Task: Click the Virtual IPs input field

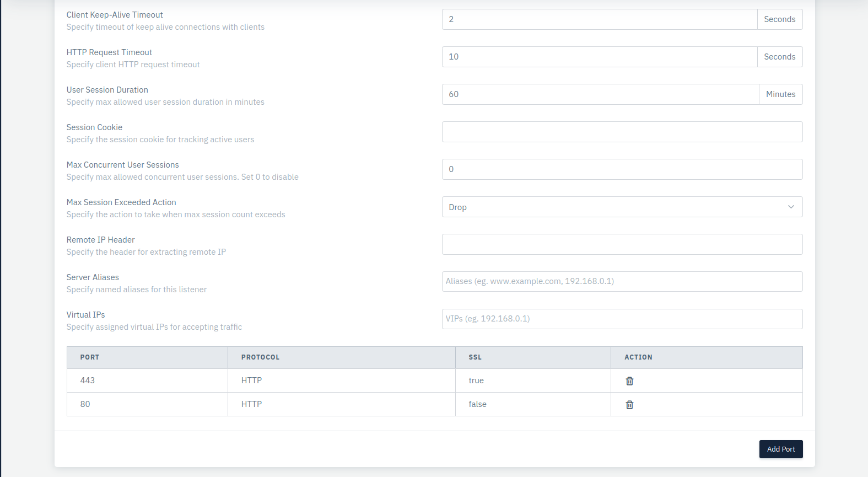Action: [622, 319]
